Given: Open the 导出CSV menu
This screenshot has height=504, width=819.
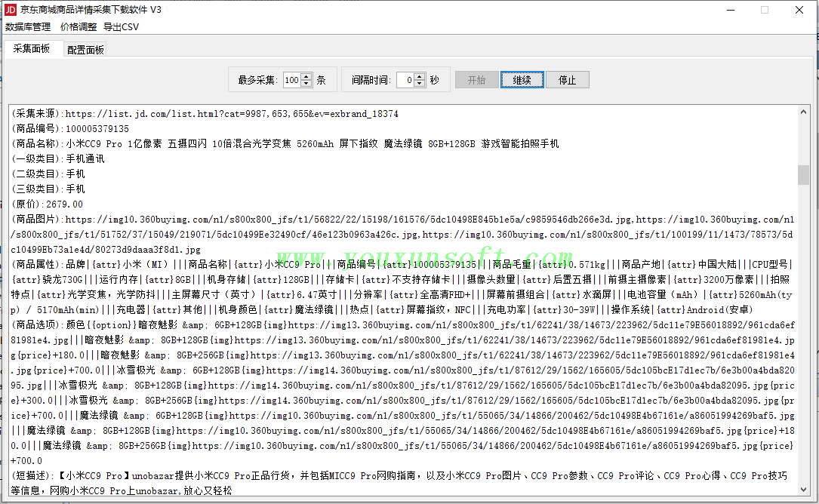Looking at the screenshot, I should coord(122,26).
